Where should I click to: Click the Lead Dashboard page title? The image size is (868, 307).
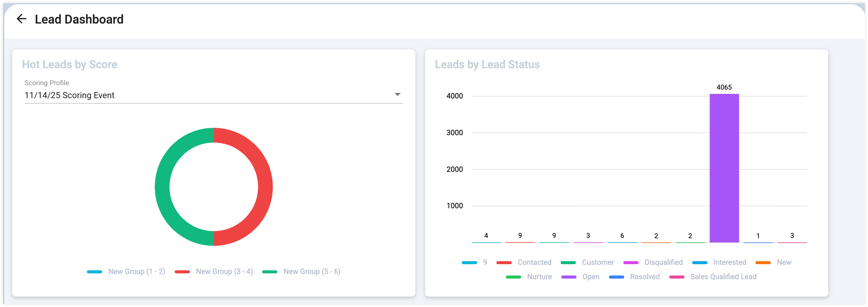79,19
